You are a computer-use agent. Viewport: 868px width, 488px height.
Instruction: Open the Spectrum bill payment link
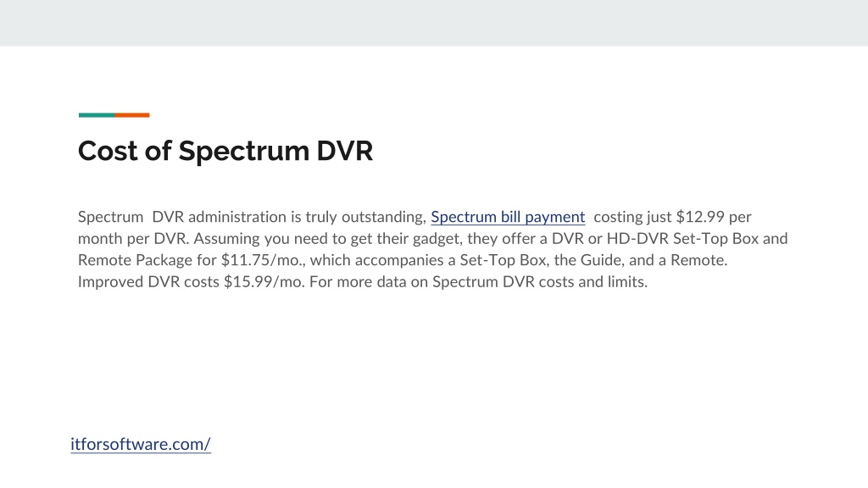click(x=508, y=217)
